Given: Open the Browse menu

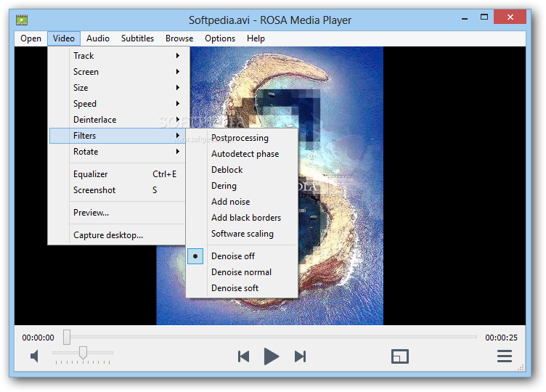Looking at the screenshot, I should click(x=179, y=38).
